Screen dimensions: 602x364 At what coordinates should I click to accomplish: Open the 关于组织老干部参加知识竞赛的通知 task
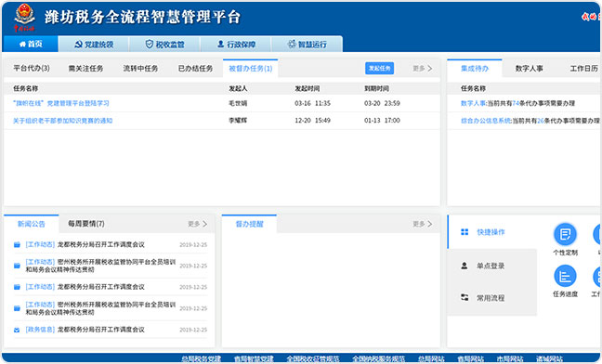tap(62, 121)
